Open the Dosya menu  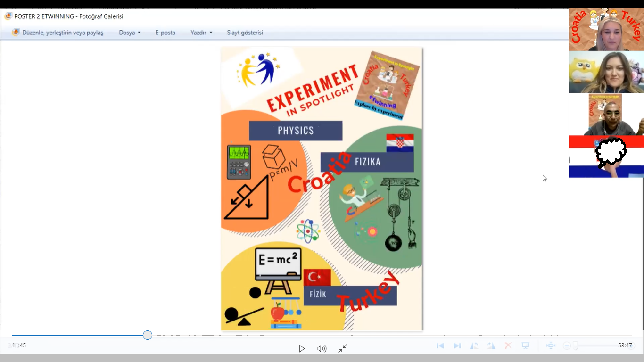pos(130,33)
